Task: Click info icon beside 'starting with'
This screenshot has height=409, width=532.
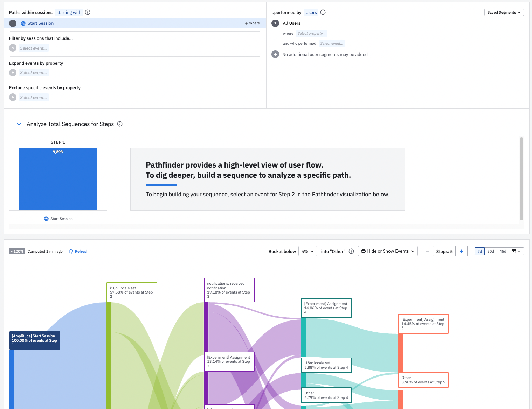Action: click(88, 12)
